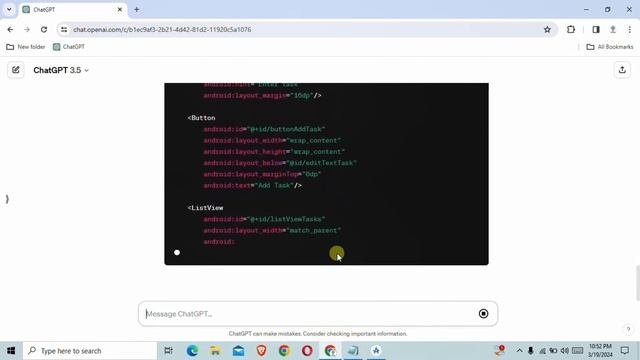Screen dimensions: 640x360
Task: Open the tab search dropdown arrow
Action: point(9,9)
